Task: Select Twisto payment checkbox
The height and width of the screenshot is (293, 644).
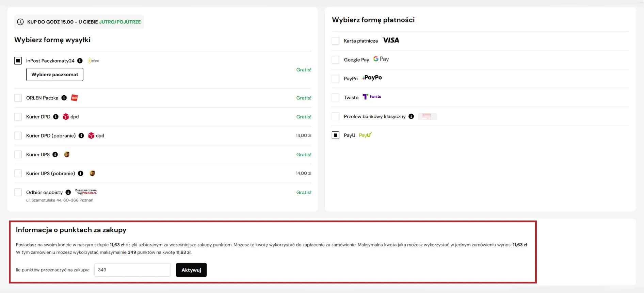Action: [x=336, y=97]
